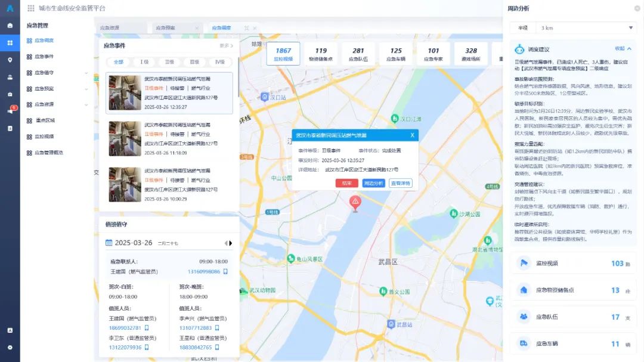The image size is (644, 362).
Task: Click the location pin icon in sidebar
Action: point(10,60)
